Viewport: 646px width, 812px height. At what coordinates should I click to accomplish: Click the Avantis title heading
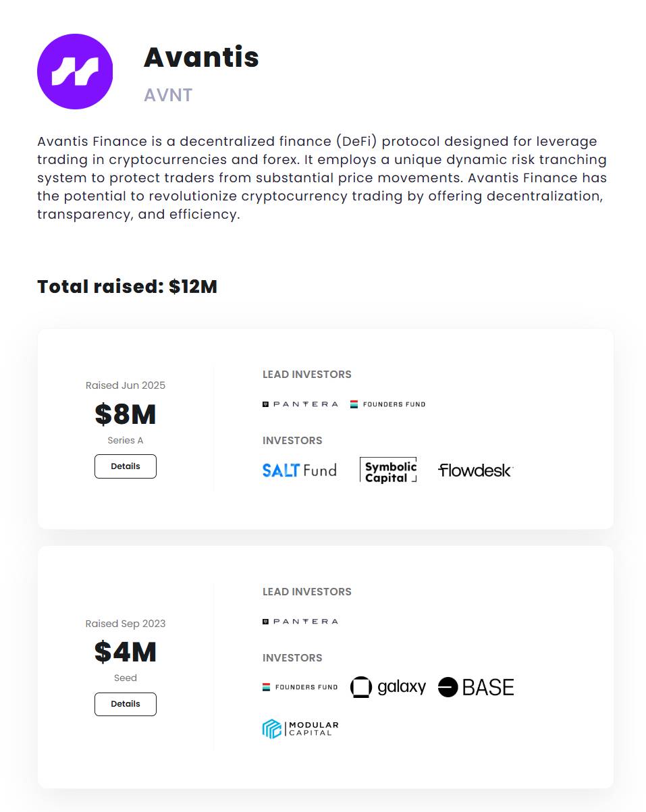[201, 57]
